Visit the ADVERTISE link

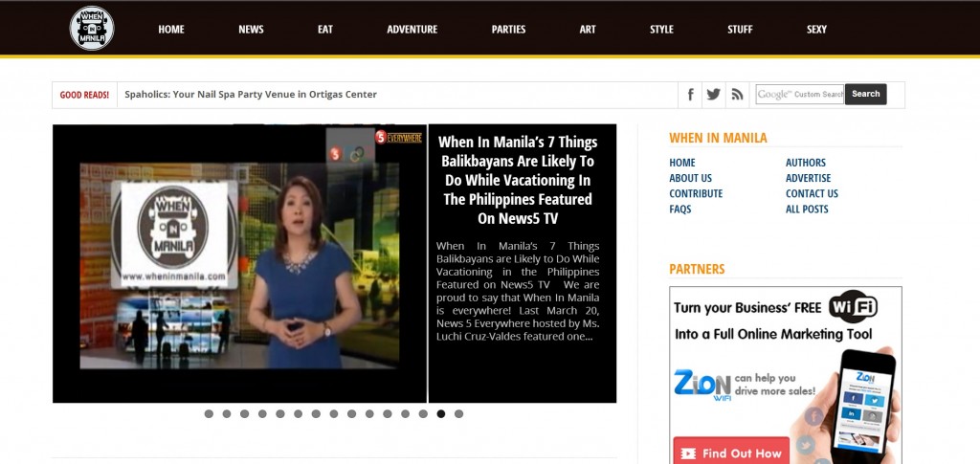[808, 178]
